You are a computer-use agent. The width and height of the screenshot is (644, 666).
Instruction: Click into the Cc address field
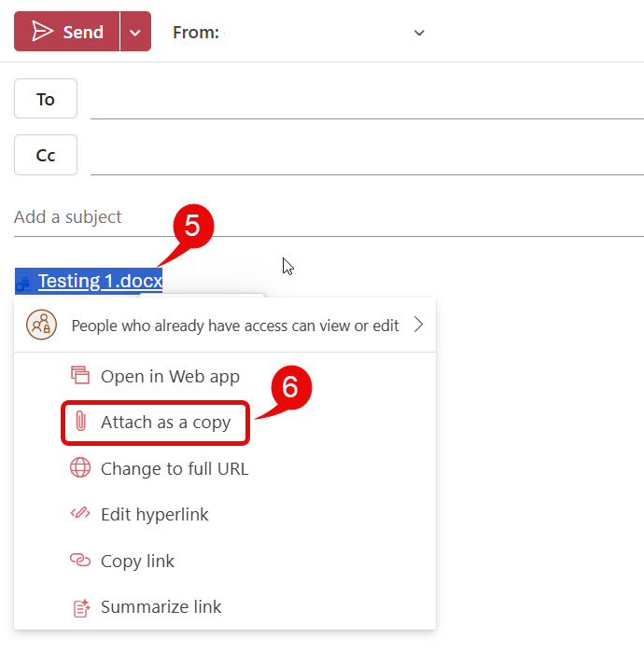tap(364, 157)
